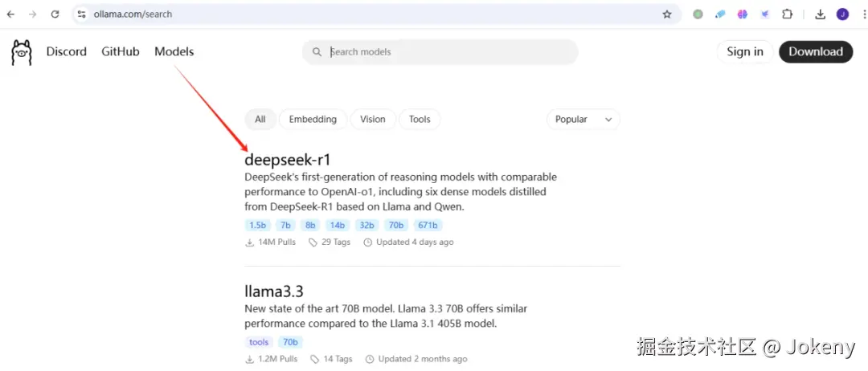Toggle the Vision filter

373,119
